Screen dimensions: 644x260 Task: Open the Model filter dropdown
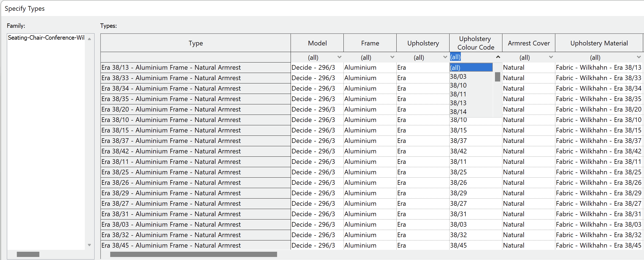339,57
